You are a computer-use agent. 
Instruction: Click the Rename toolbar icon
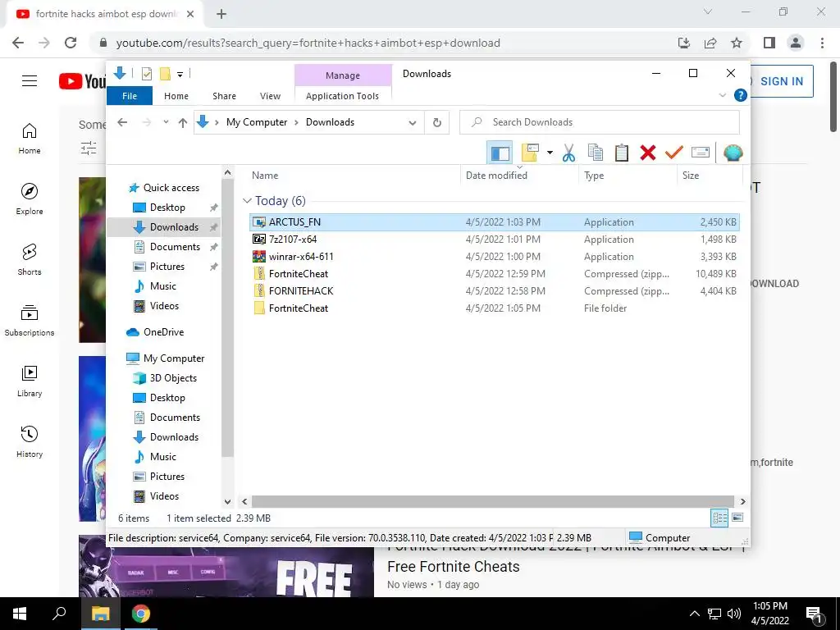pos(701,153)
